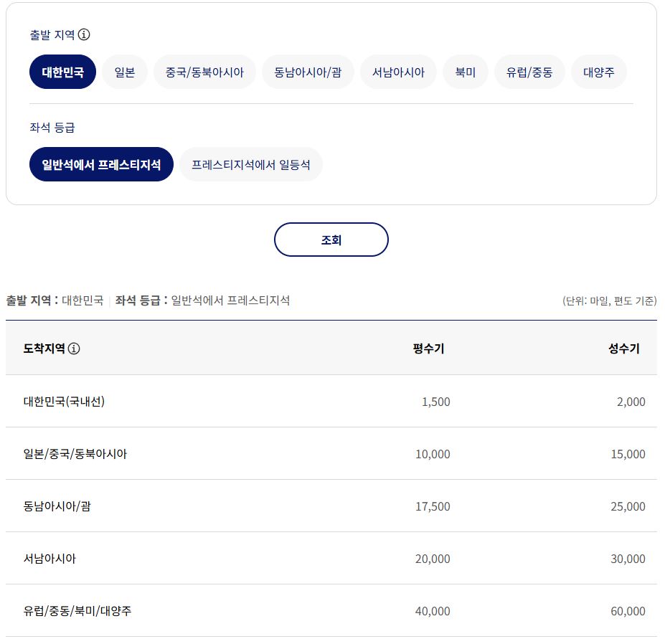Click the 도착지역 header label
The height and width of the screenshot is (644, 665).
click(44, 349)
